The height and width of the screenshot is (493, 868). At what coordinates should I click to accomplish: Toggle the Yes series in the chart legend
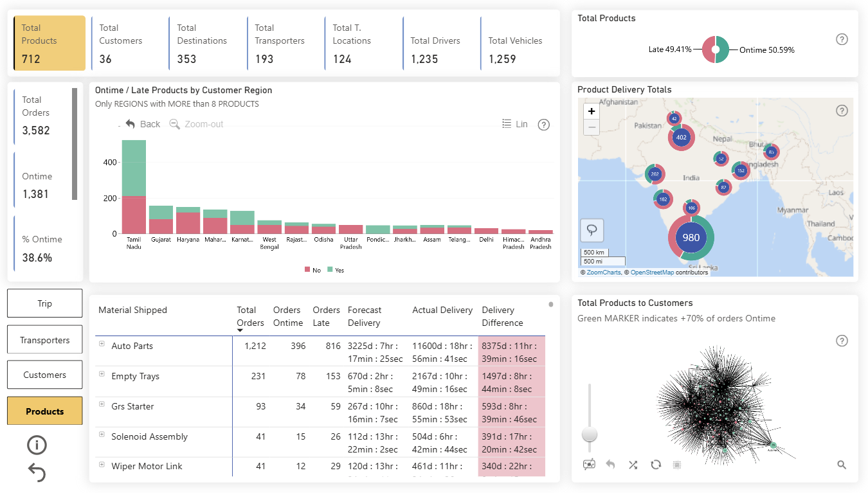coord(335,270)
